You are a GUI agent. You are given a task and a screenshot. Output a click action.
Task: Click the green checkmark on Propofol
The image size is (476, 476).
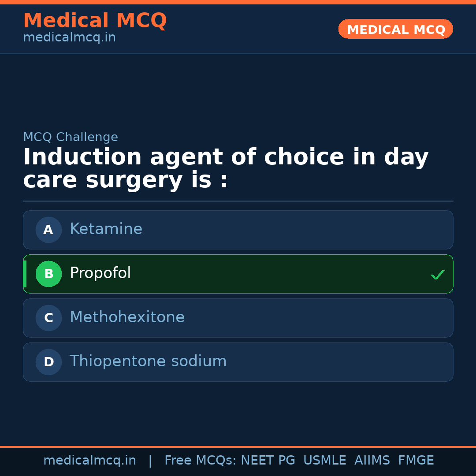point(437,275)
